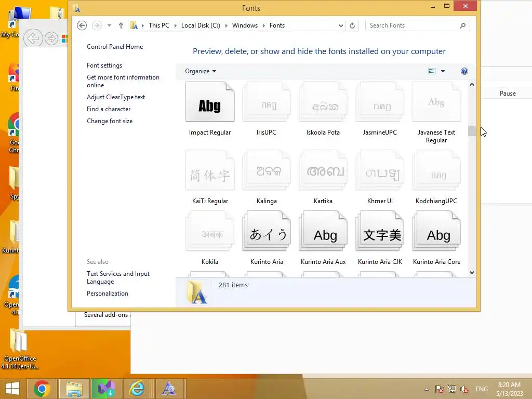This screenshot has height=399, width=532.
Task: Select the Kurinto Aria Aux font icon
Action: 323,231
